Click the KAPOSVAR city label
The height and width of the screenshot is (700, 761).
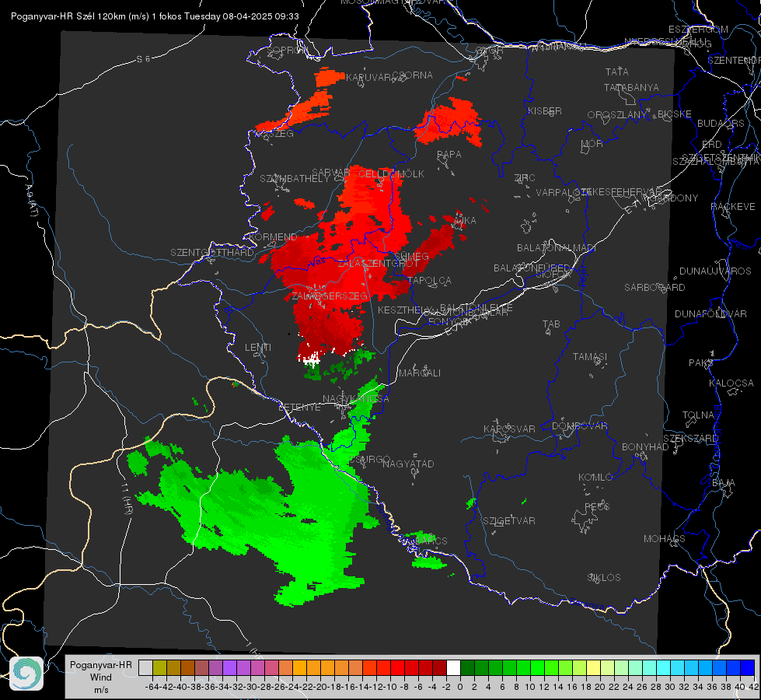pos(509,429)
